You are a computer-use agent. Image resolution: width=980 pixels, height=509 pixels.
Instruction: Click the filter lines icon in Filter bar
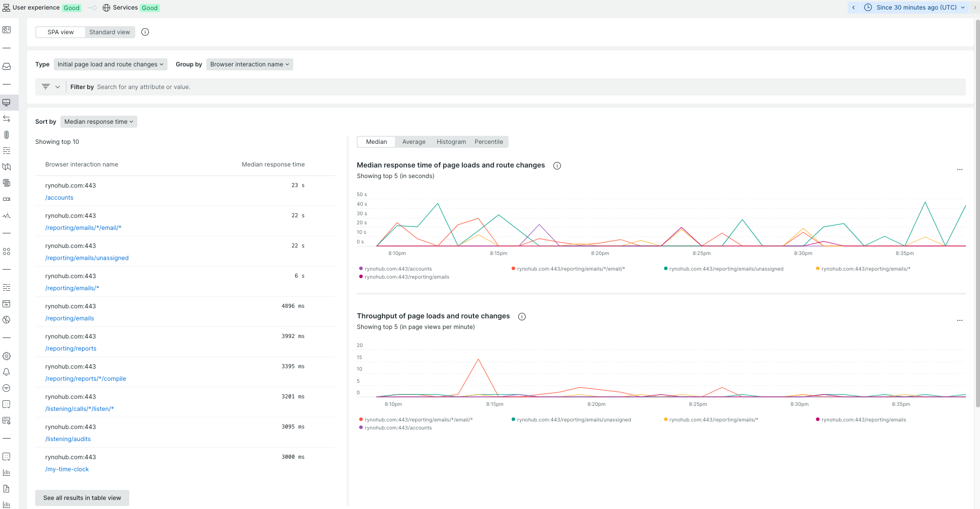click(46, 87)
